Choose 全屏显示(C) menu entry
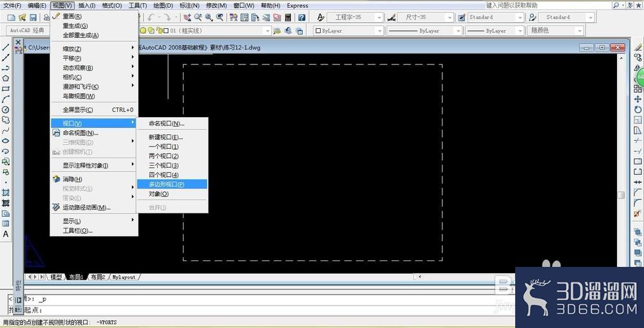This screenshot has width=644, height=328. click(x=94, y=110)
